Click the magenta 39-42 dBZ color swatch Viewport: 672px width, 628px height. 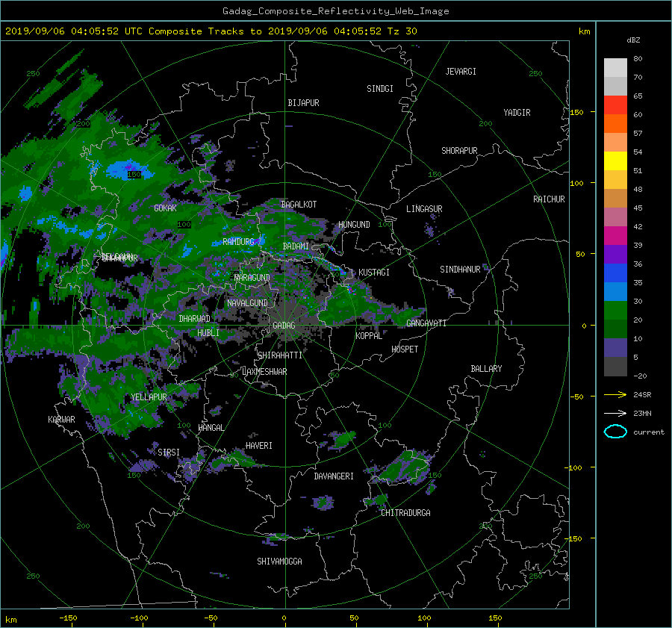pos(615,236)
